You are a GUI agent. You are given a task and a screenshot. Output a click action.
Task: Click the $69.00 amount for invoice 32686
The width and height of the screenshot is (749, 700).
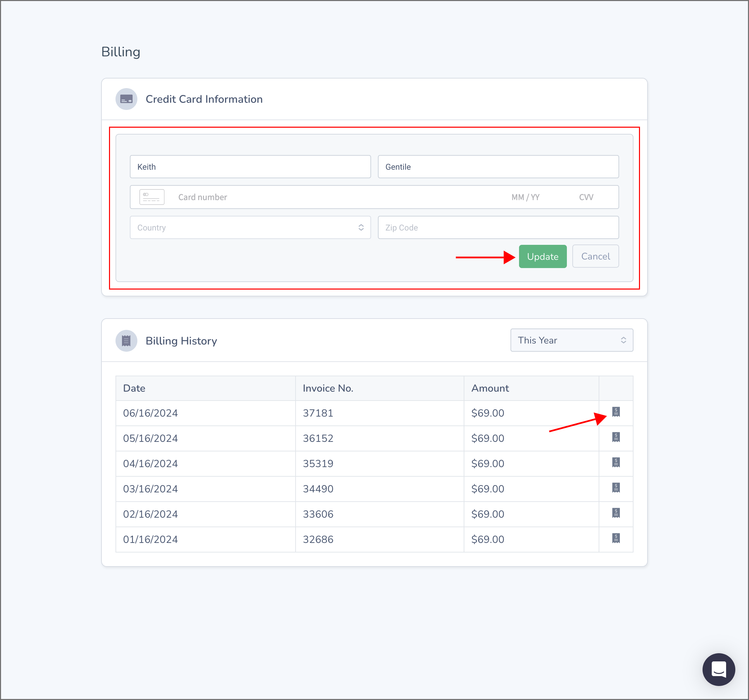point(488,539)
